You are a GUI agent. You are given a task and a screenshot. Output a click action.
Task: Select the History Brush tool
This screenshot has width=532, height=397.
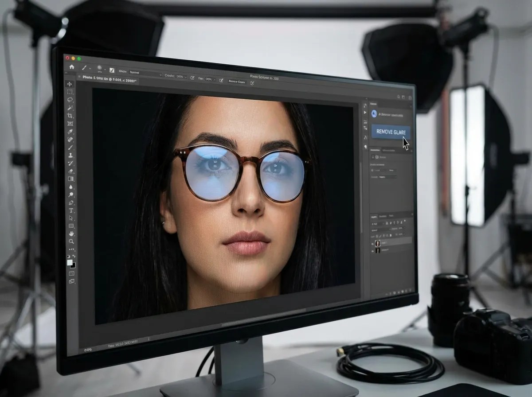pyautogui.click(x=70, y=163)
